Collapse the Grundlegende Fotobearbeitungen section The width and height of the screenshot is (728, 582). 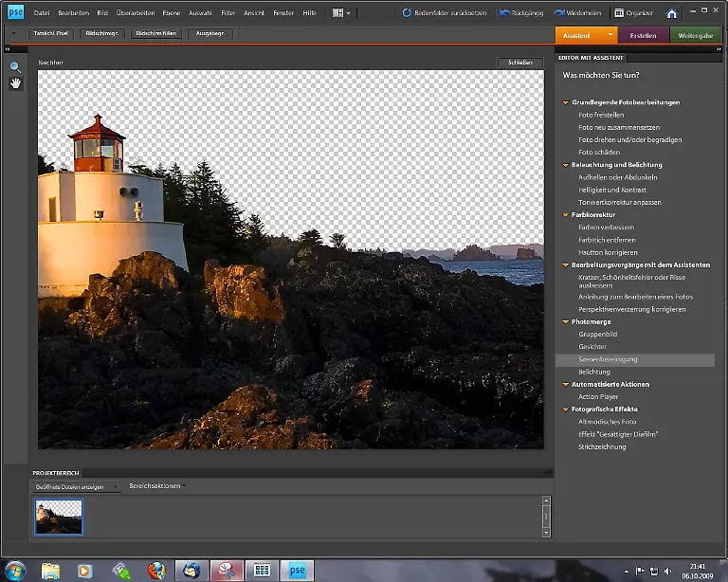pos(566,102)
